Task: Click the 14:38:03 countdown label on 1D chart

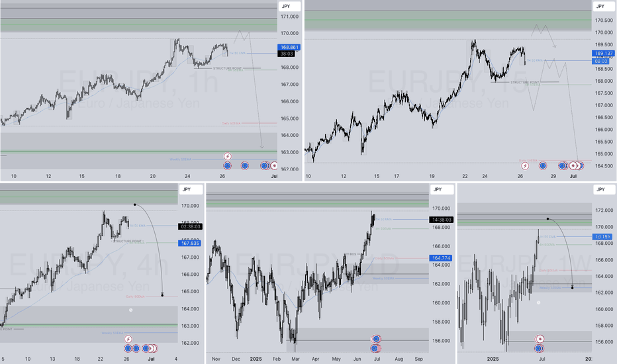Action: [441, 220]
